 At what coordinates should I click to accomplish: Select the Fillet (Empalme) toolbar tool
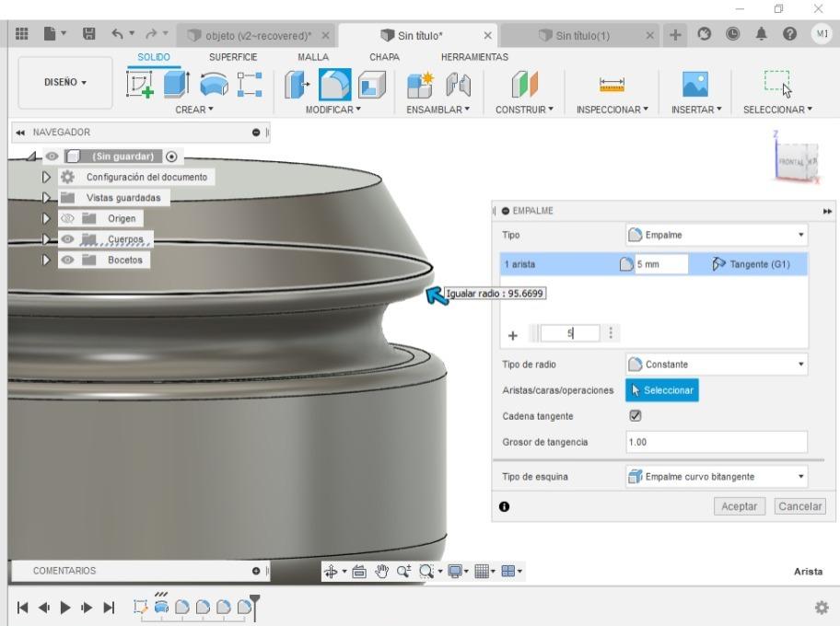pyautogui.click(x=335, y=85)
